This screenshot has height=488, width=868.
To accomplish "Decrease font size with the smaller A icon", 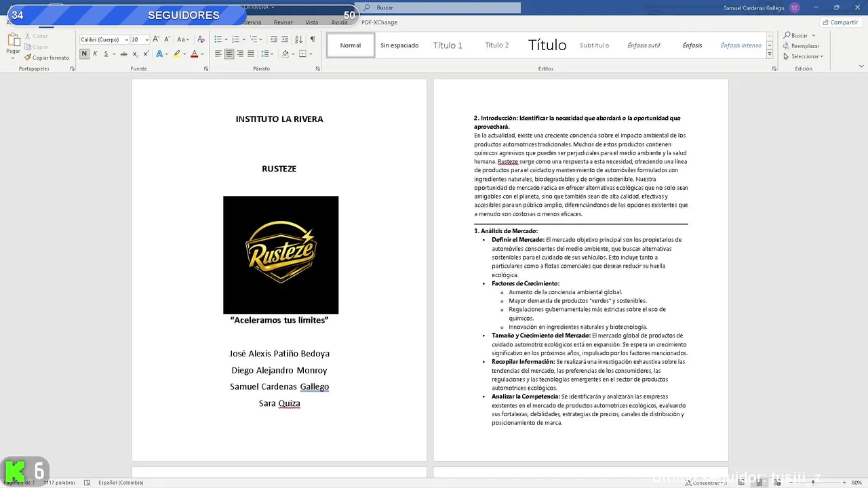I will [x=167, y=39].
